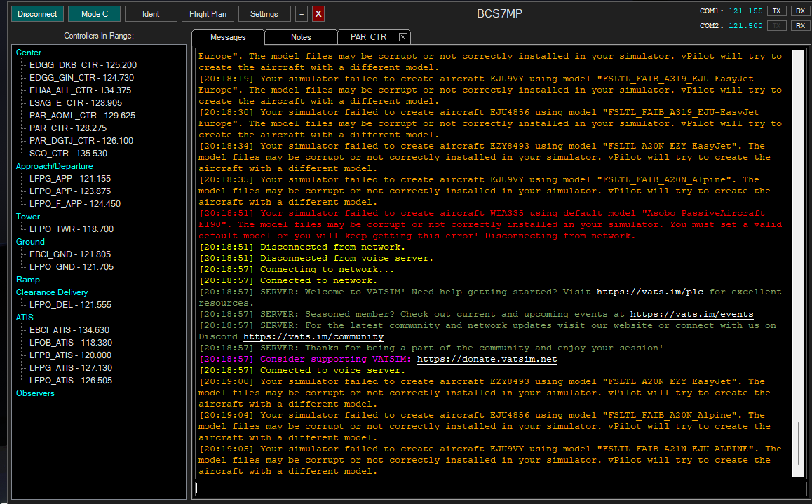Open the Flight Plan window
Screen dimensions: 812x504
click(x=207, y=14)
